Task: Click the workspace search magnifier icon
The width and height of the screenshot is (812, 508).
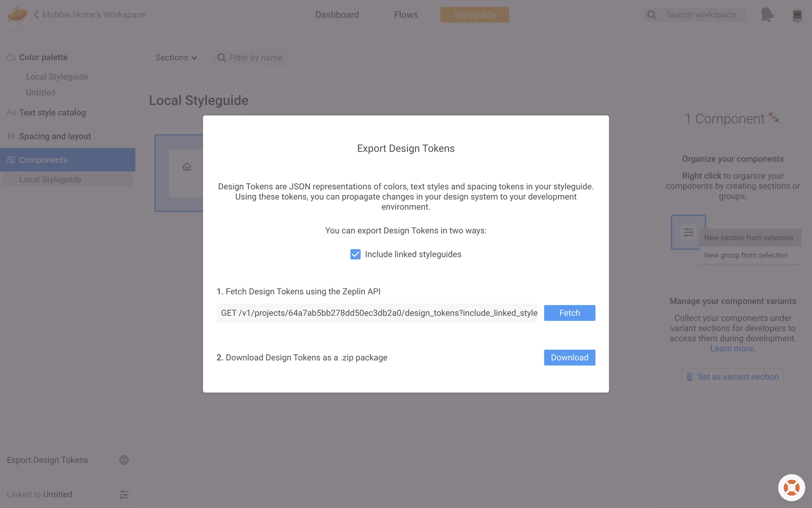Action: (x=652, y=15)
